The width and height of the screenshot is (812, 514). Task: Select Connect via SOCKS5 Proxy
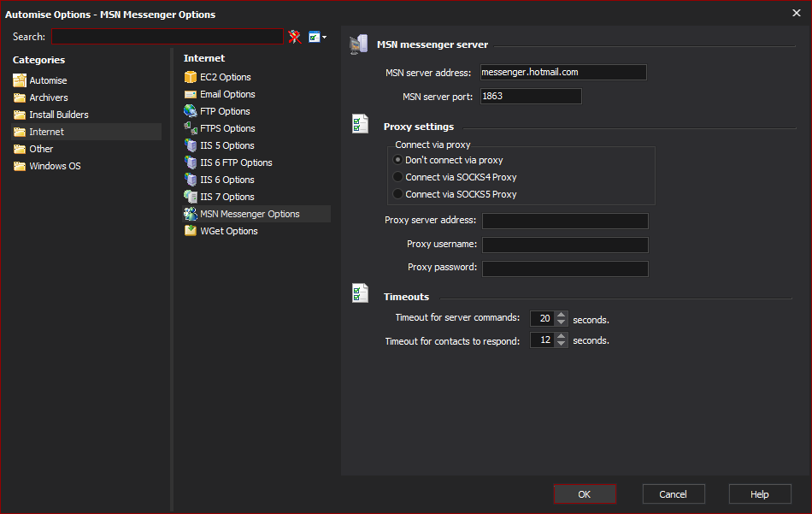point(397,194)
